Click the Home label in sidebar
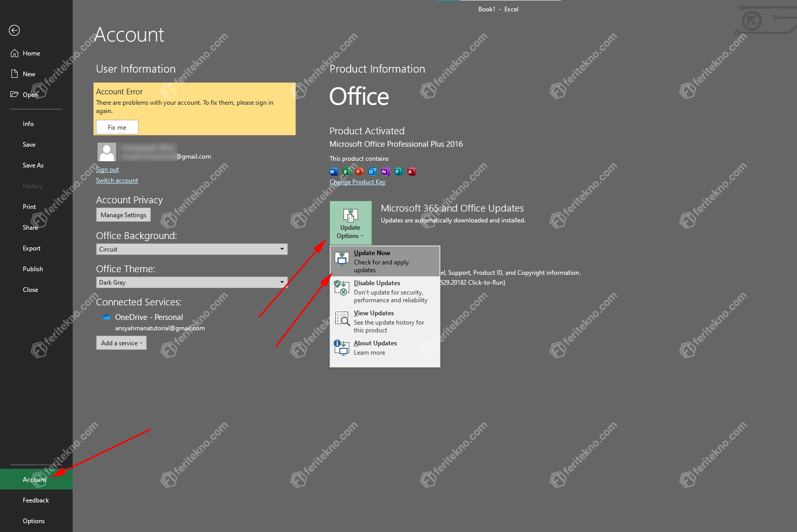The image size is (797, 532). pyautogui.click(x=32, y=53)
